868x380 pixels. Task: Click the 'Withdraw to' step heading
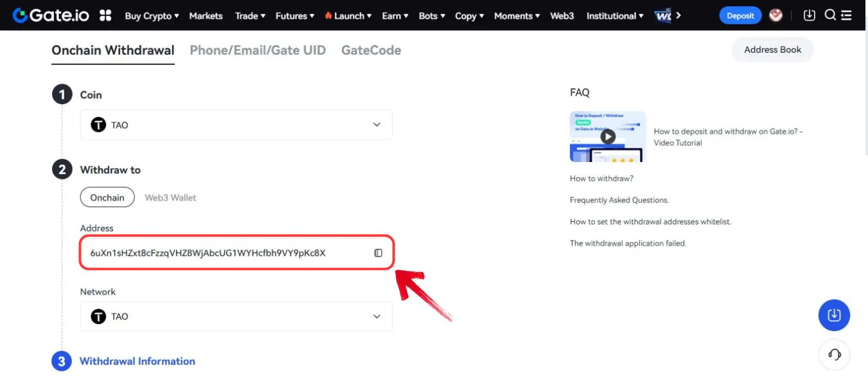click(110, 170)
